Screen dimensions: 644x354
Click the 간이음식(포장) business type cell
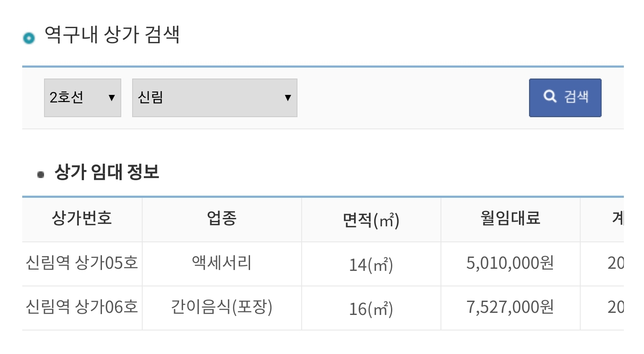tap(222, 307)
